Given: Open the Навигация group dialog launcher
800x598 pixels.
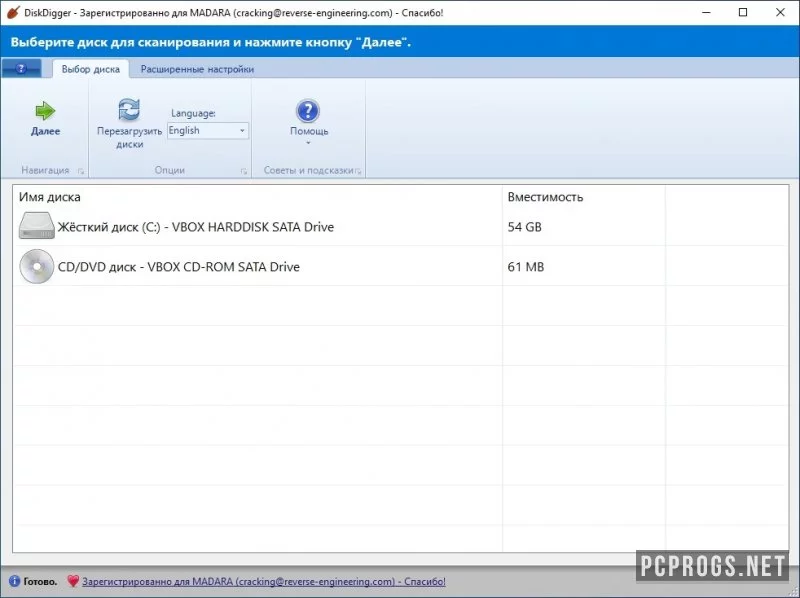Looking at the screenshot, I should click(81, 171).
